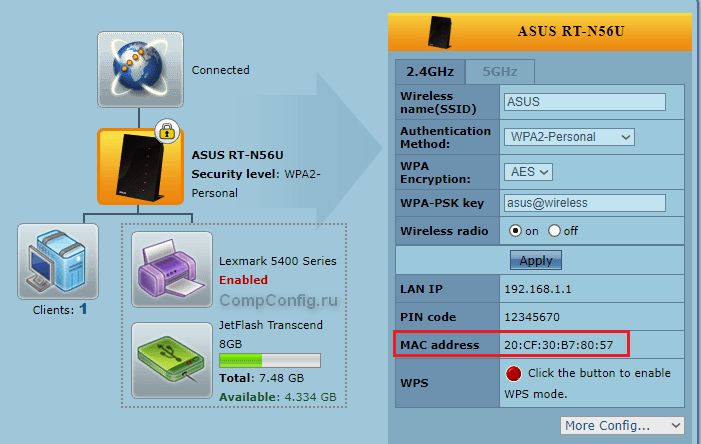Image resolution: width=701 pixels, height=444 pixels.
Task: Click the clients count number 1
Action: pyautogui.click(x=83, y=309)
